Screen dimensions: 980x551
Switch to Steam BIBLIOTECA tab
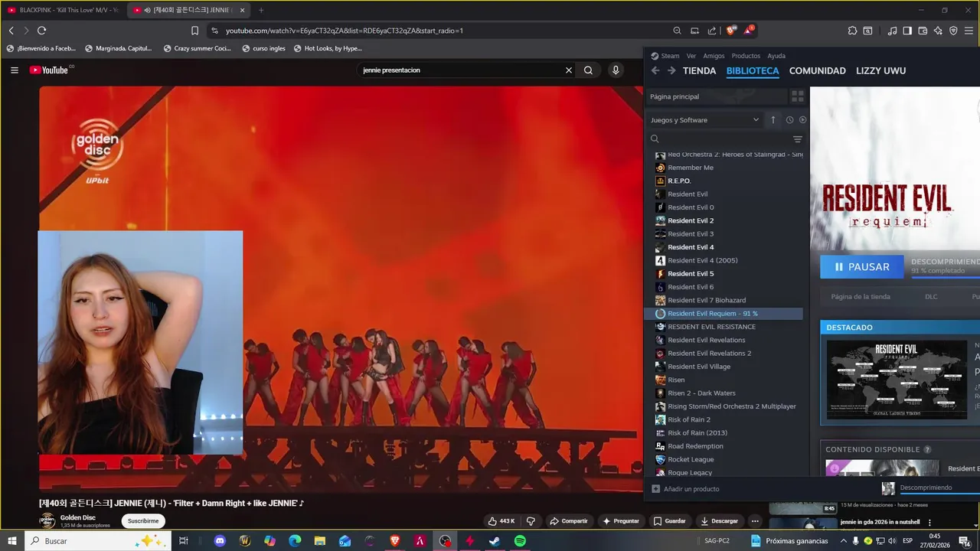[x=753, y=70]
